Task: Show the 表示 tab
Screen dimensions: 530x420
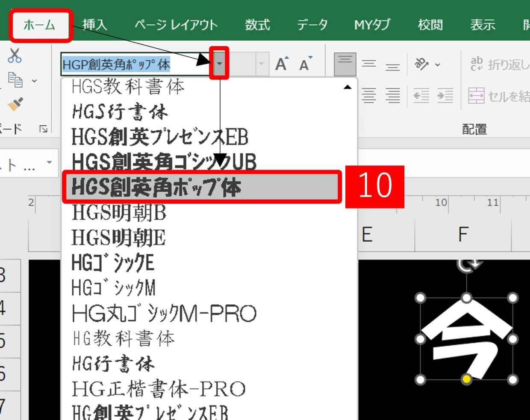Action: 483,25
